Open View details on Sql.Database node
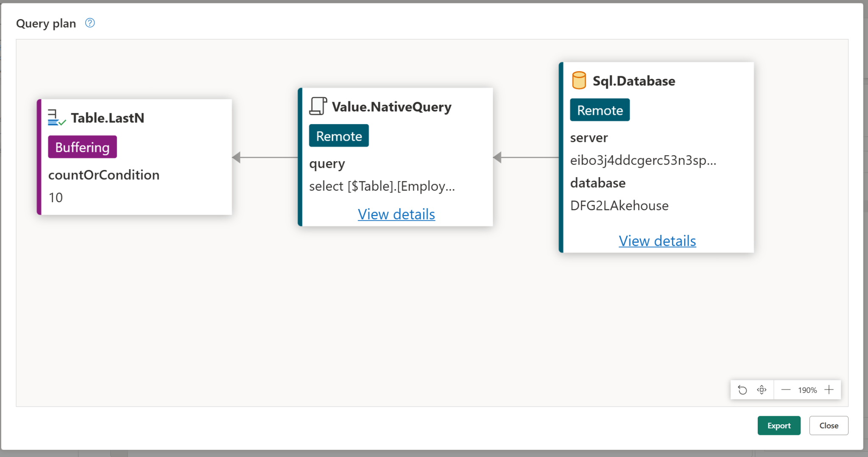The width and height of the screenshot is (868, 457). coord(657,241)
